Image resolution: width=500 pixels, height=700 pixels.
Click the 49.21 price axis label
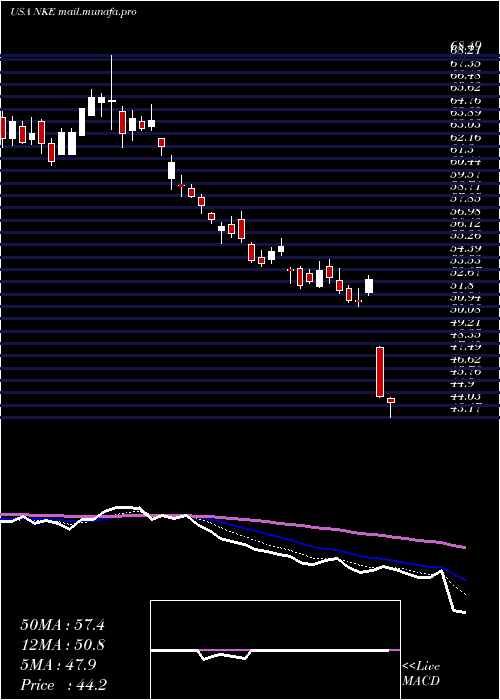466,322
